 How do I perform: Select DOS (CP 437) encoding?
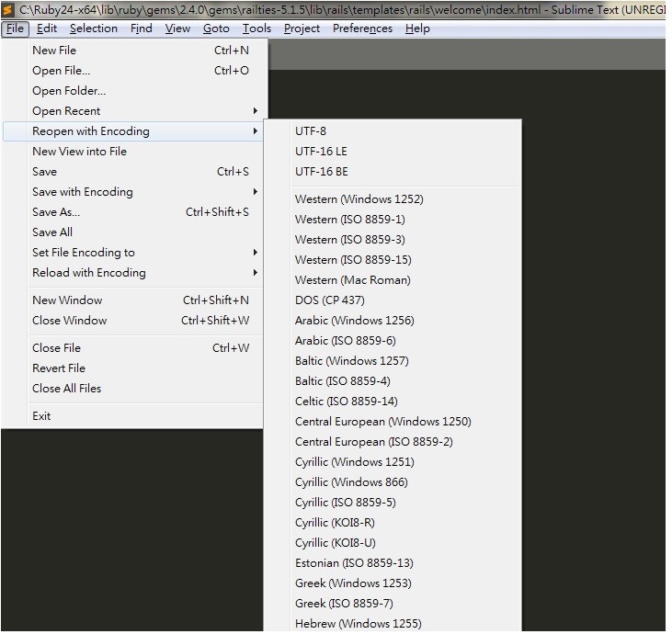[393, 300]
